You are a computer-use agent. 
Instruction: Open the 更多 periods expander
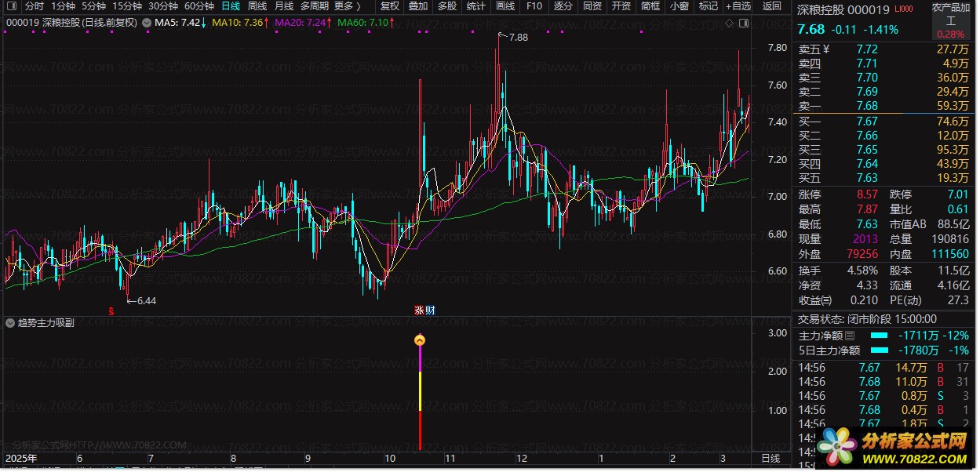[x=347, y=6]
